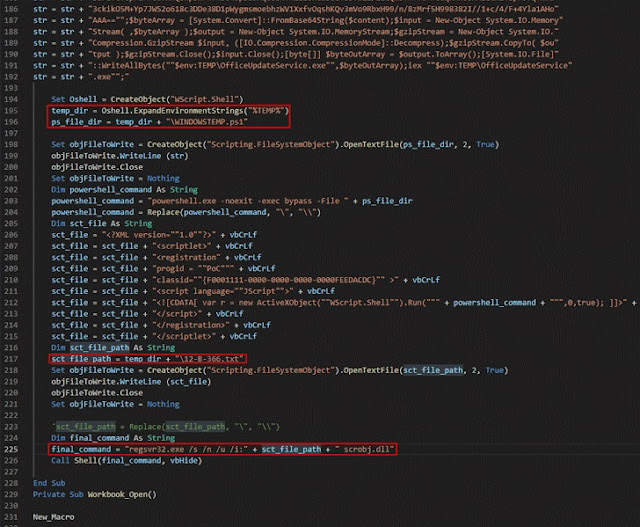Click the '</script>' string on line 213

coord(177,314)
